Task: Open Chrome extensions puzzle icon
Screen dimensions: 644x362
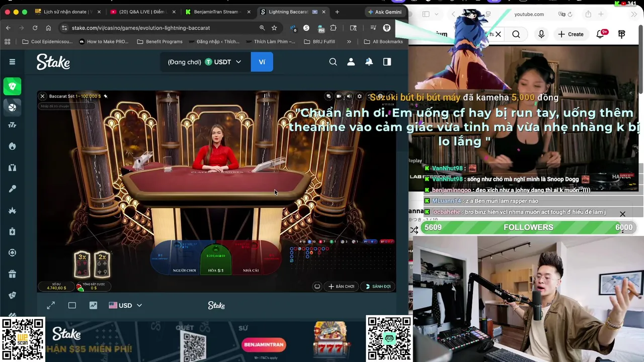Action: [333, 28]
